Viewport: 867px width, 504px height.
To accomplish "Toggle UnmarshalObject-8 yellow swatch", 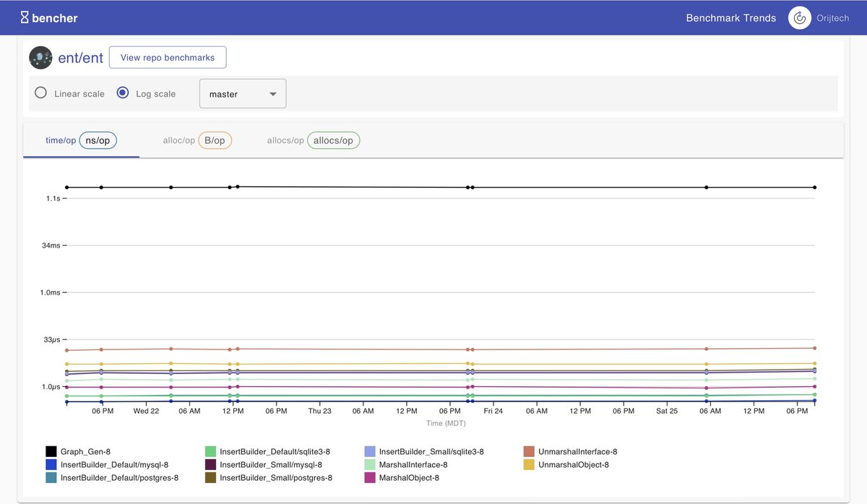I will (529, 464).
